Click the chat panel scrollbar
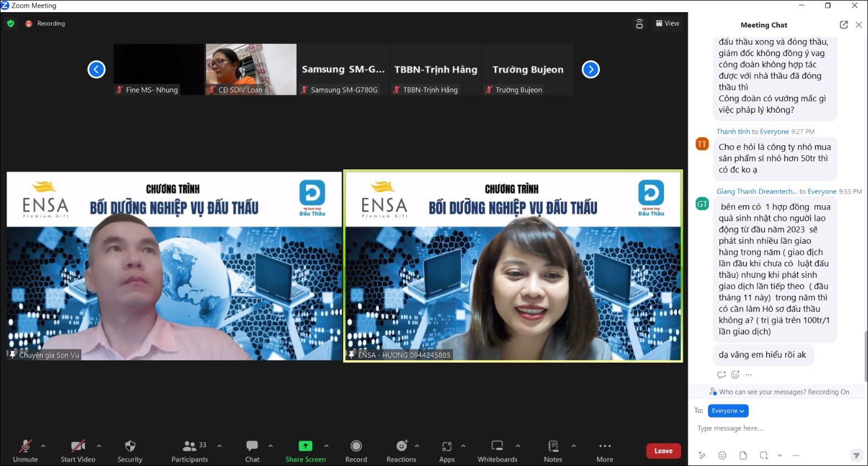 [x=865, y=356]
